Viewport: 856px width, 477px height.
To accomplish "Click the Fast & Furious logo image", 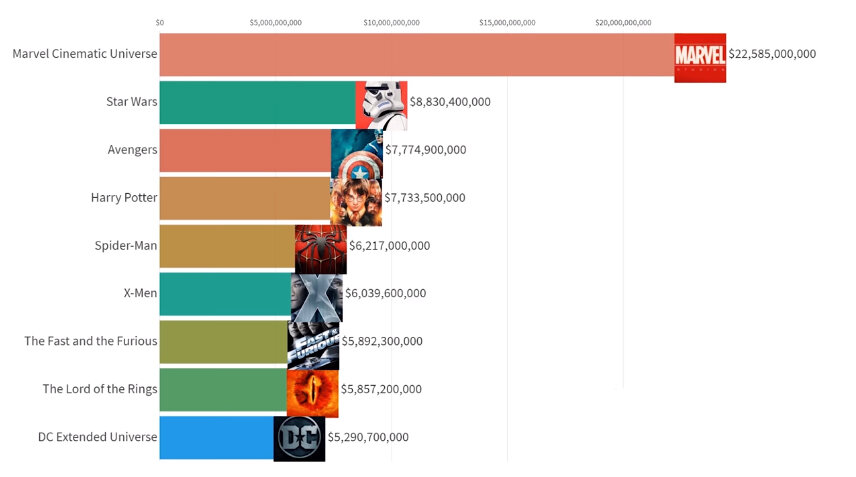I will point(313,345).
